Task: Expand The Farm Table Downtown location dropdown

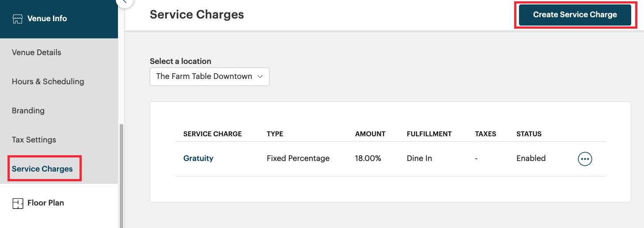Action: click(209, 76)
